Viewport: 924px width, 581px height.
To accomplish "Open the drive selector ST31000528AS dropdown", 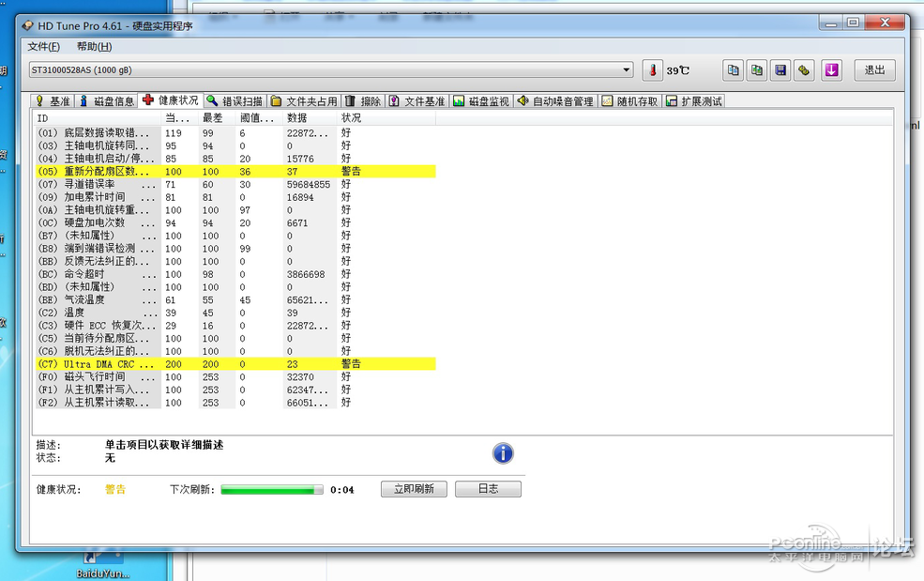I will [331, 69].
